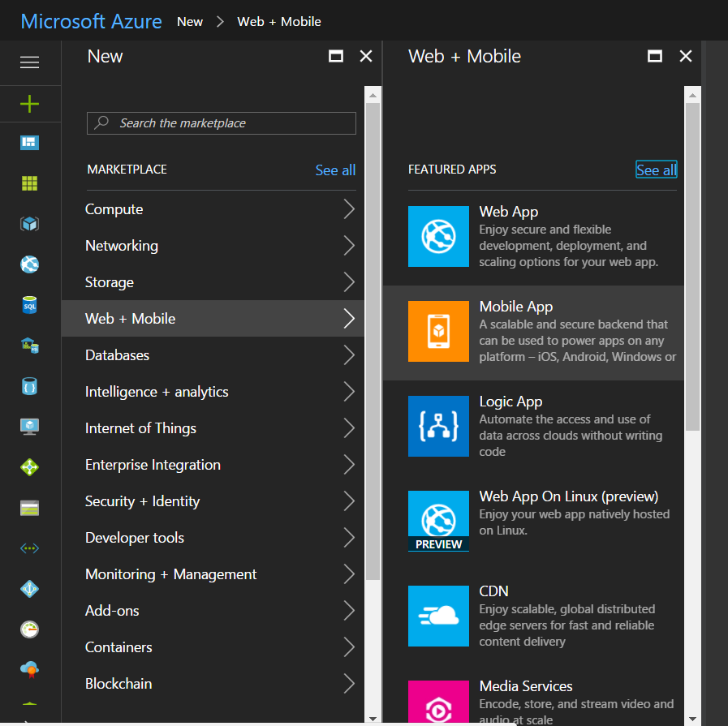Open the Dashboard icon in sidebar
The height and width of the screenshot is (726, 728).
tap(29, 143)
